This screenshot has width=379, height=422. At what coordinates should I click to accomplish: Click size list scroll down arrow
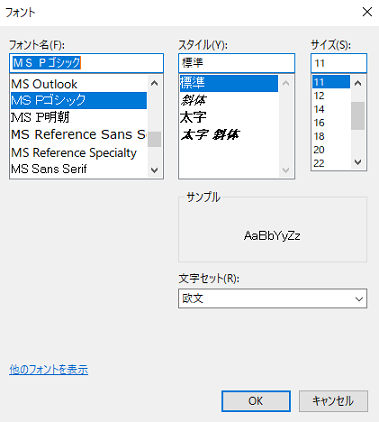point(358,162)
